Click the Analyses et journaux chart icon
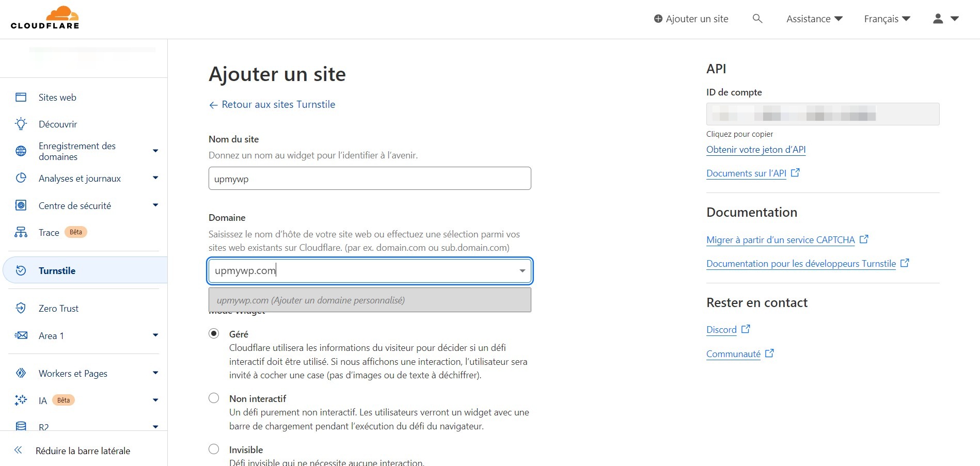This screenshot has width=980, height=466. tap(21, 178)
